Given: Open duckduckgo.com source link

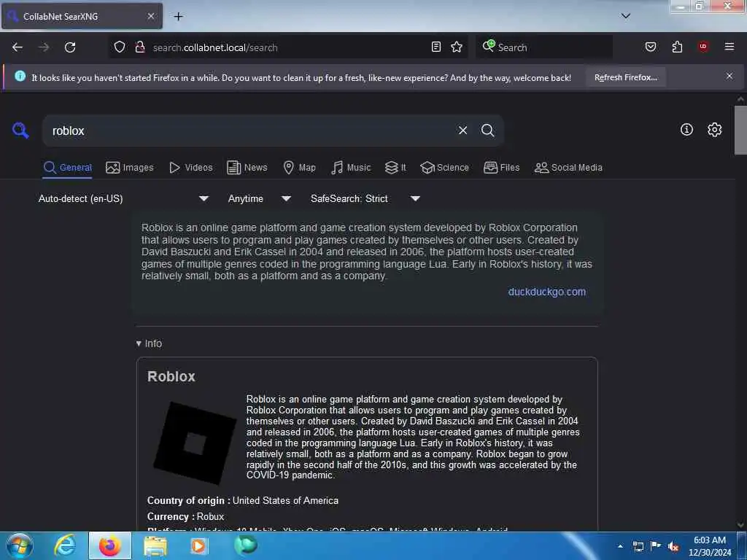Looking at the screenshot, I should pyautogui.click(x=547, y=292).
